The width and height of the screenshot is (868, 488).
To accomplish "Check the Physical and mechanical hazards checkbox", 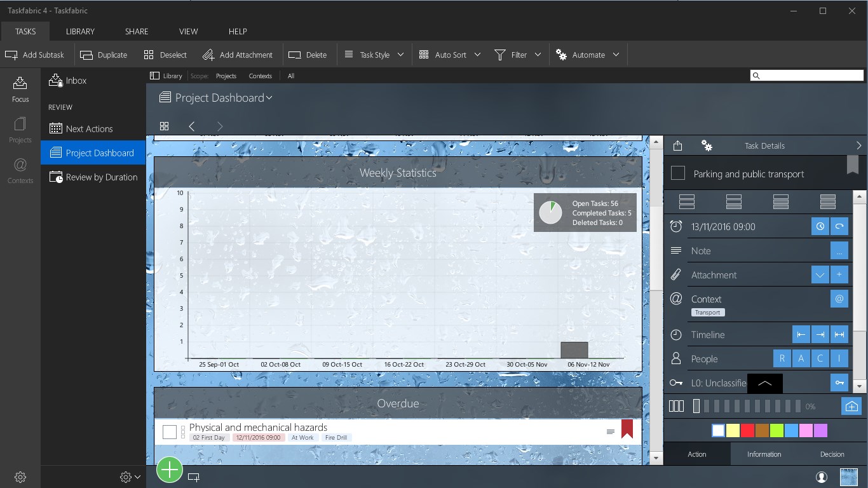I will pyautogui.click(x=169, y=431).
